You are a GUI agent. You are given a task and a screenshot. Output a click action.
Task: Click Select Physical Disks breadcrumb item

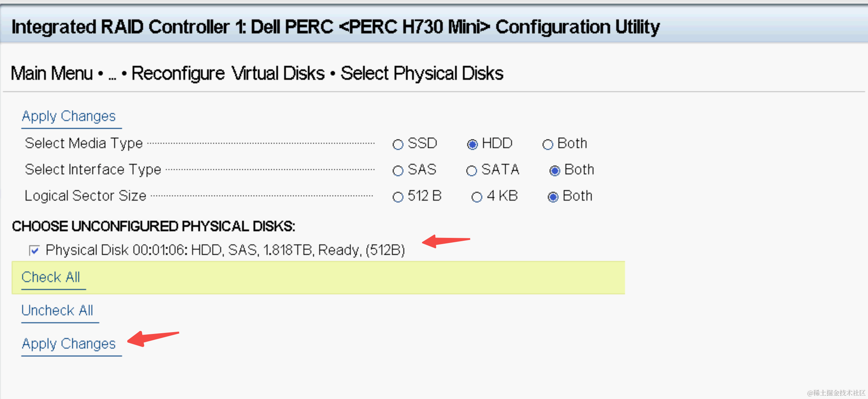click(422, 73)
